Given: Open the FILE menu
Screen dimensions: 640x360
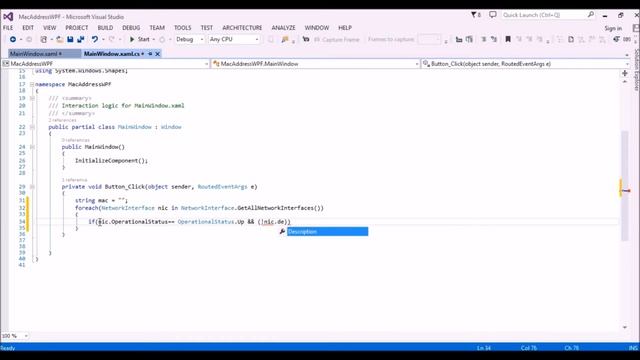Looking at the screenshot, I should 8,28.
